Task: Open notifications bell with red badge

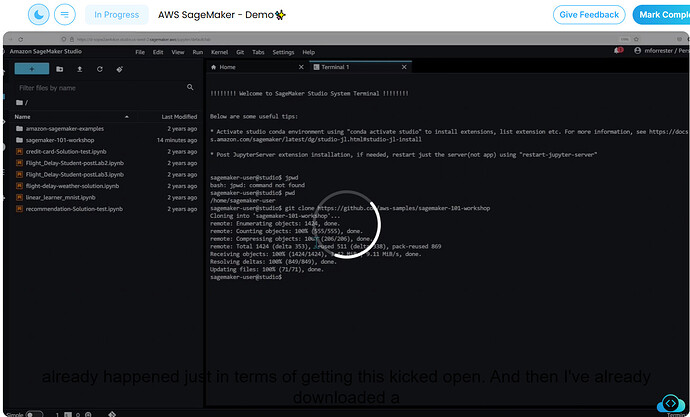Action: (618, 51)
